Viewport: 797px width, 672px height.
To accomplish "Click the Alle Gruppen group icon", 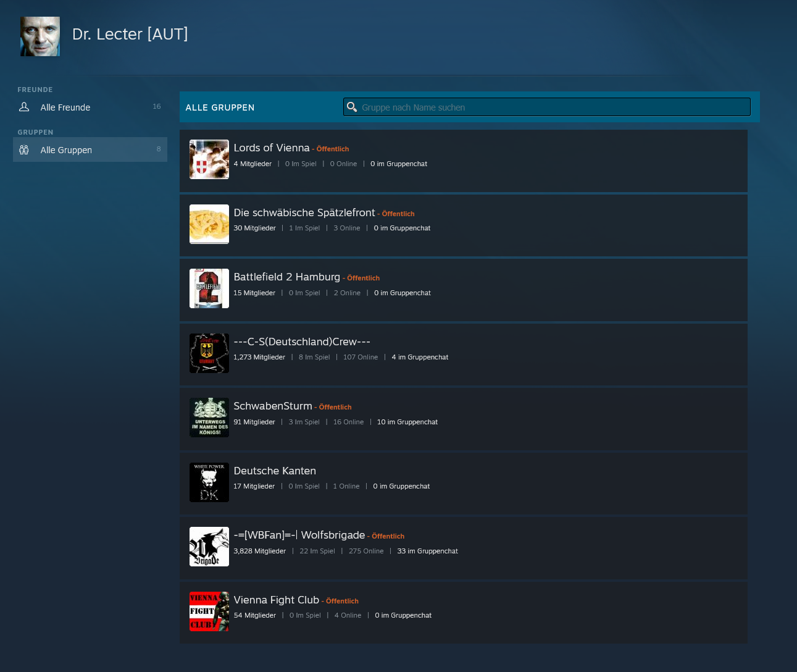I will (x=24, y=149).
